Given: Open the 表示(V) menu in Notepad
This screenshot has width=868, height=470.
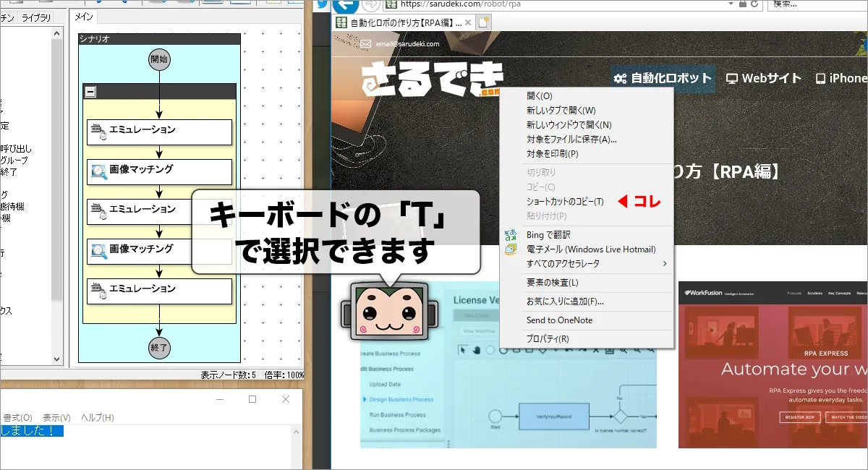Looking at the screenshot, I should click(56, 418).
